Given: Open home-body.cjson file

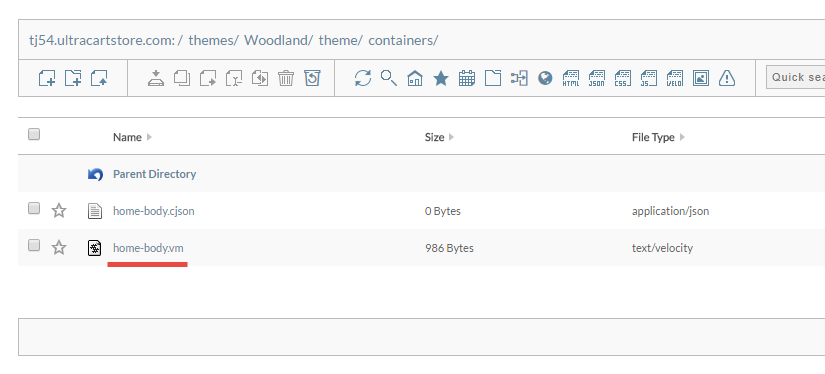Looking at the screenshot, I should point(154,211).
